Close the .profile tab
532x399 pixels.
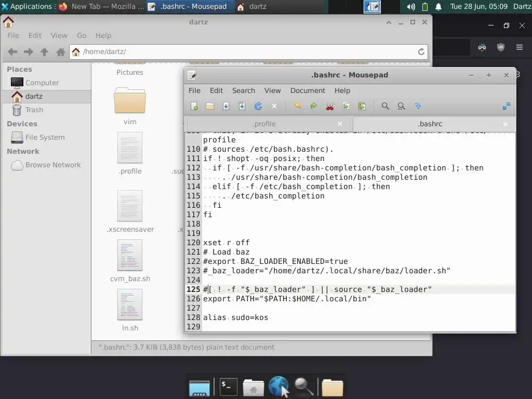pyautogui.click(x=340, y=124)
